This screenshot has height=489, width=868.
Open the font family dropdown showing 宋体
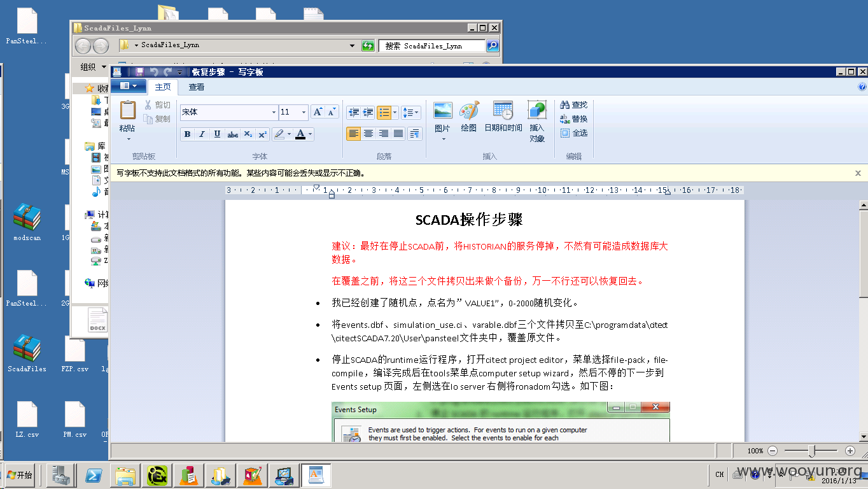click(274, 112)
